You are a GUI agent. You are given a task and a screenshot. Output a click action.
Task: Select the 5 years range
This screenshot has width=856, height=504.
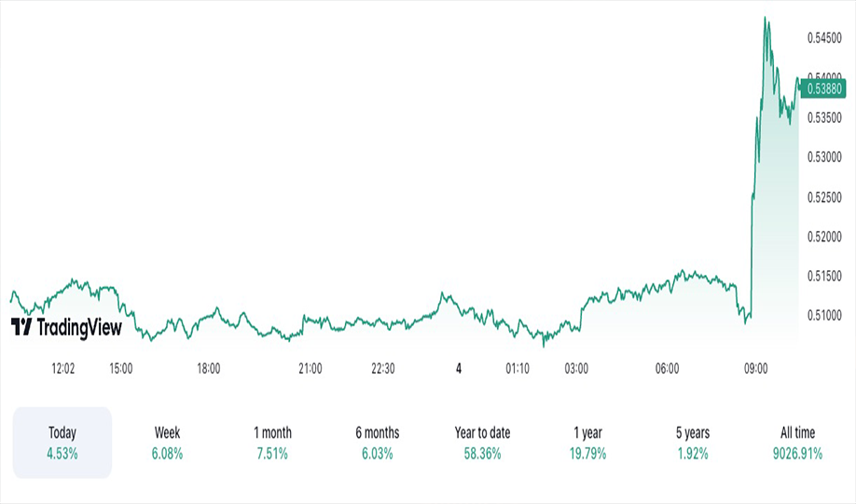(693, 443)
